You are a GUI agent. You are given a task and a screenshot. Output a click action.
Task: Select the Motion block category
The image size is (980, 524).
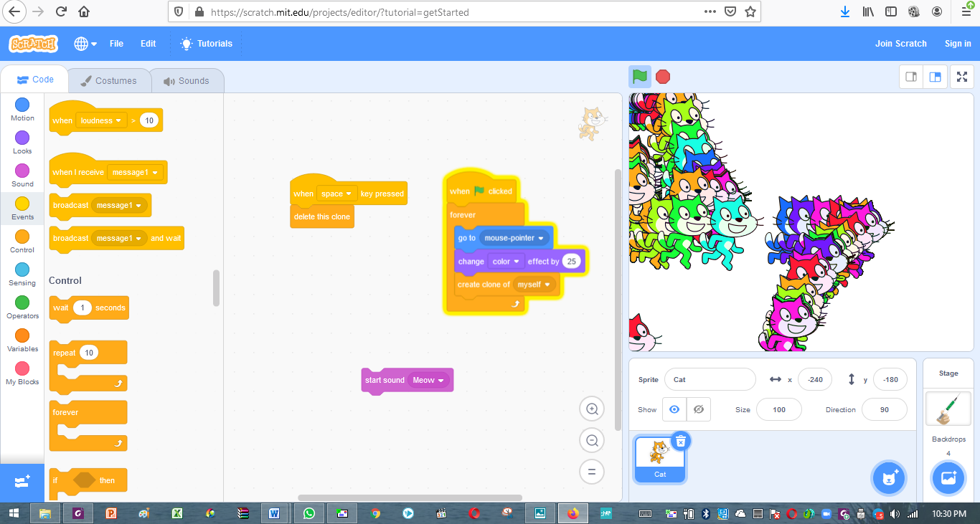(22, 109)
